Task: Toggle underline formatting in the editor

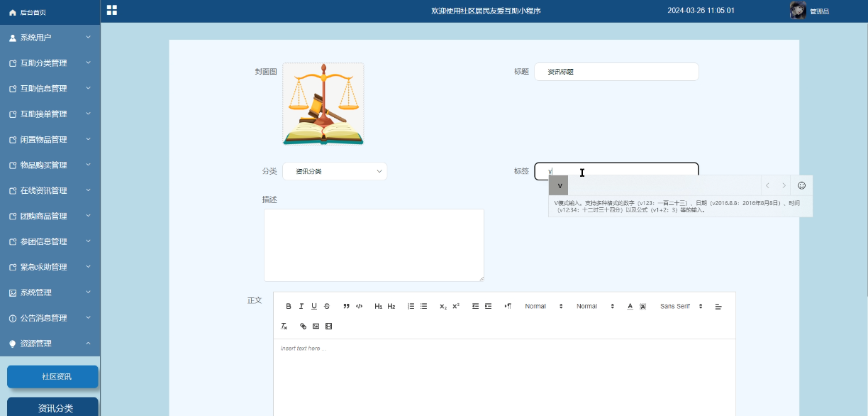Action: pyautogui.click(x=314, y=306)
